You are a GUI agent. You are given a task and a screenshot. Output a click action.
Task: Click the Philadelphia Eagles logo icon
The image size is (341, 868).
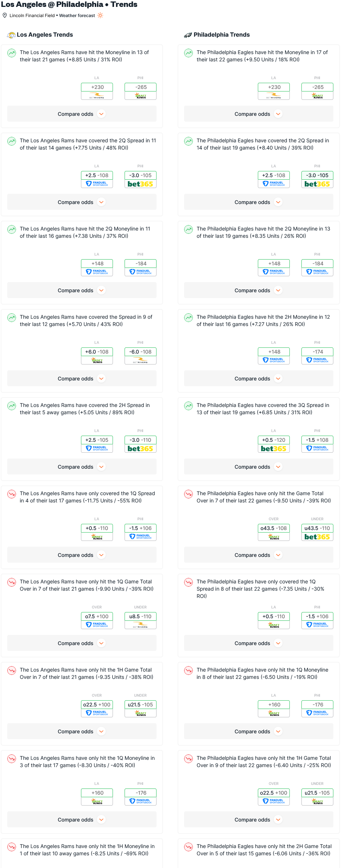pos(188,35)
